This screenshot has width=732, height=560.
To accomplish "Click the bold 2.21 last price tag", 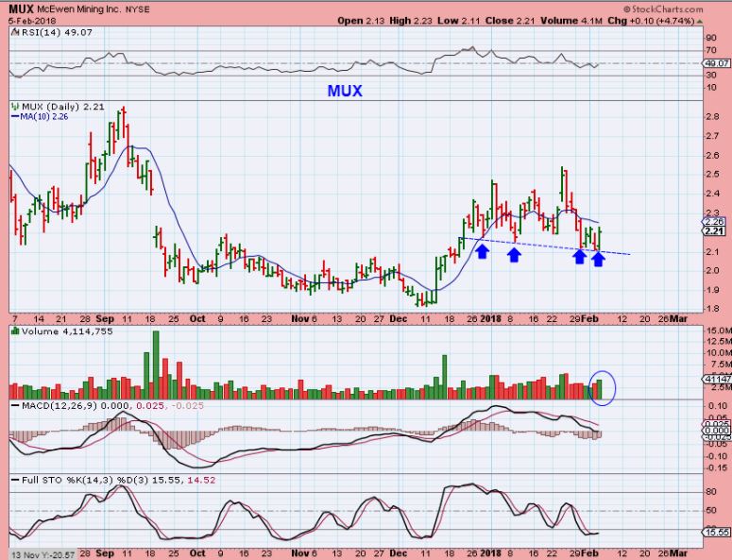I will (714, 231).
